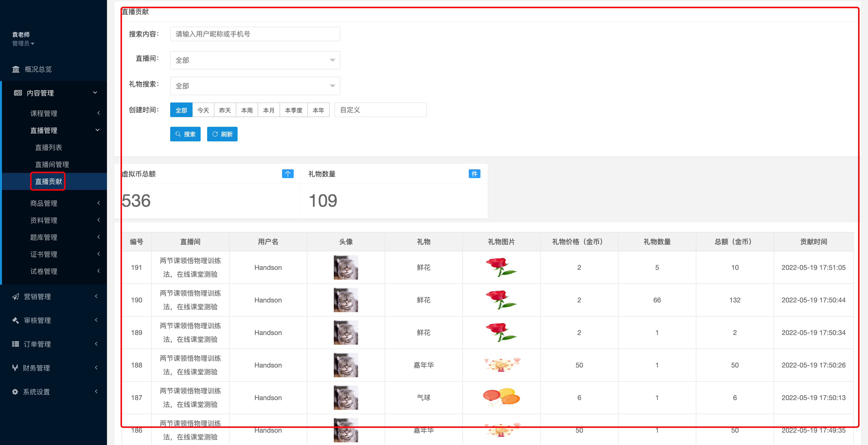Click gift name 气球 in row 187
This screenshot has width=868, height=445.
tap(424, 398)
